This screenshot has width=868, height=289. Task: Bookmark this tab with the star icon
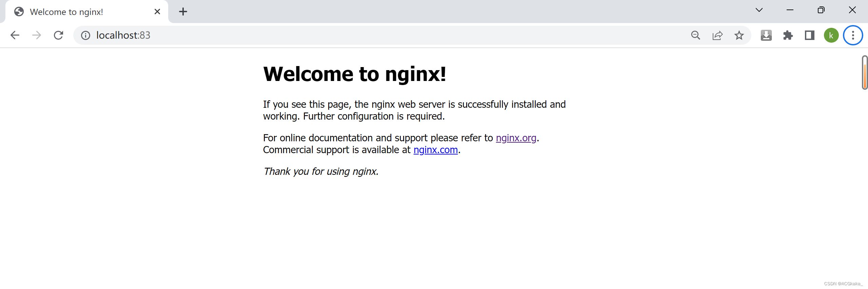tap(739, 35)
